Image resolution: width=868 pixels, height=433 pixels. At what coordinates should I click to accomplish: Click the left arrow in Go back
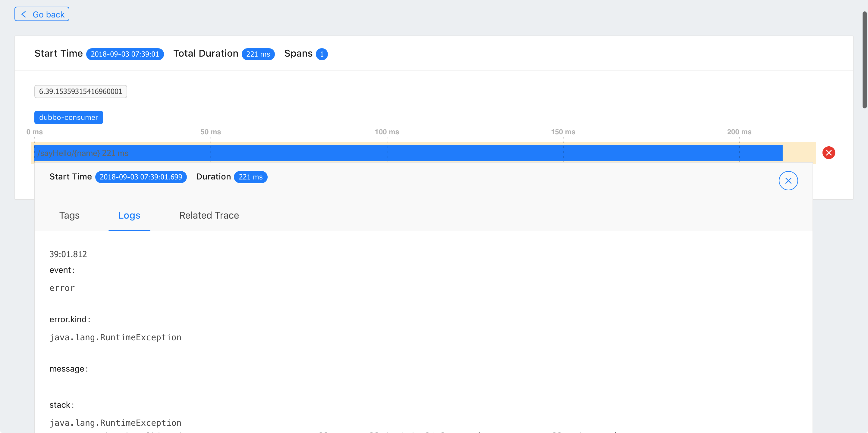coord(24,14)
